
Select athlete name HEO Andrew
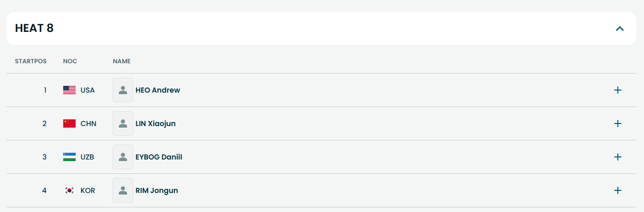click(x=158, y=90)
